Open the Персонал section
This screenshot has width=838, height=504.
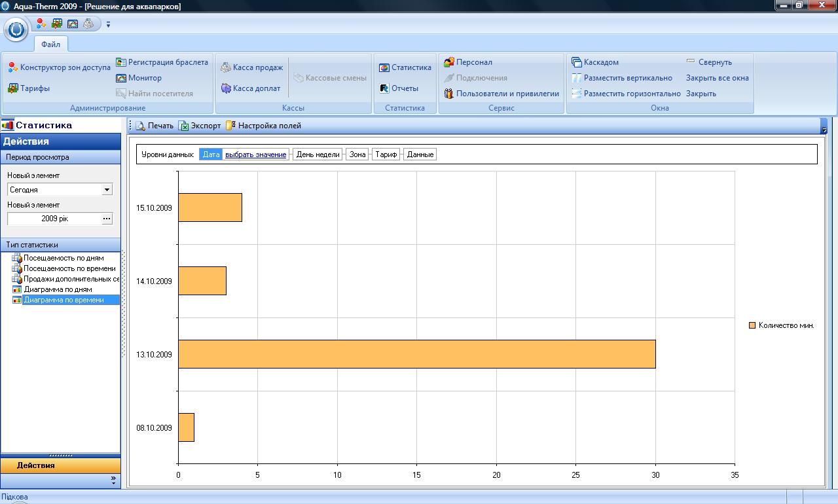[468, 62]
